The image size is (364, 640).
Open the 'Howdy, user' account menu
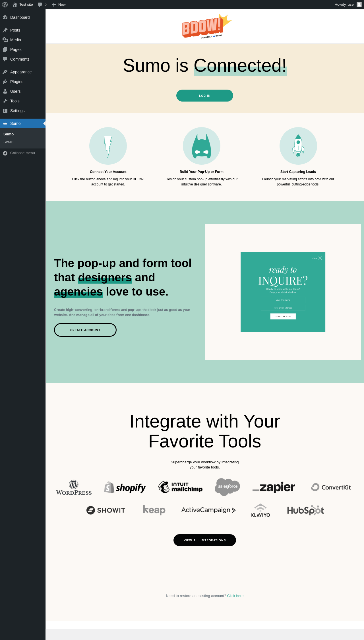348,5
